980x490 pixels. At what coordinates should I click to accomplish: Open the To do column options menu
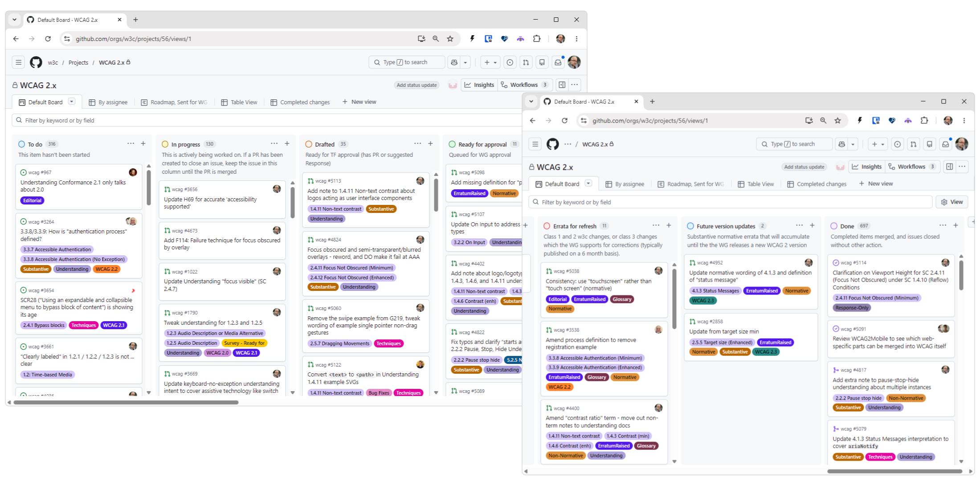tap(131, 143)
